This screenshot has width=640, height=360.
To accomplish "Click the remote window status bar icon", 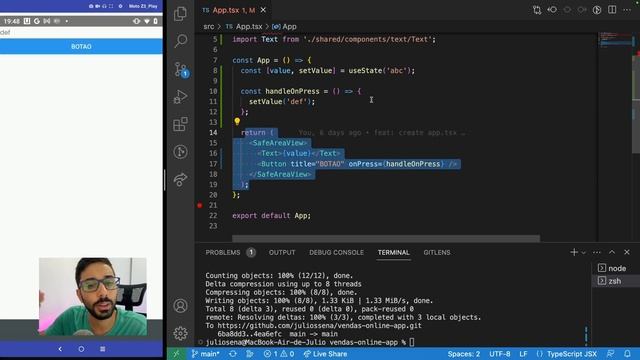I will click(177, 354).
